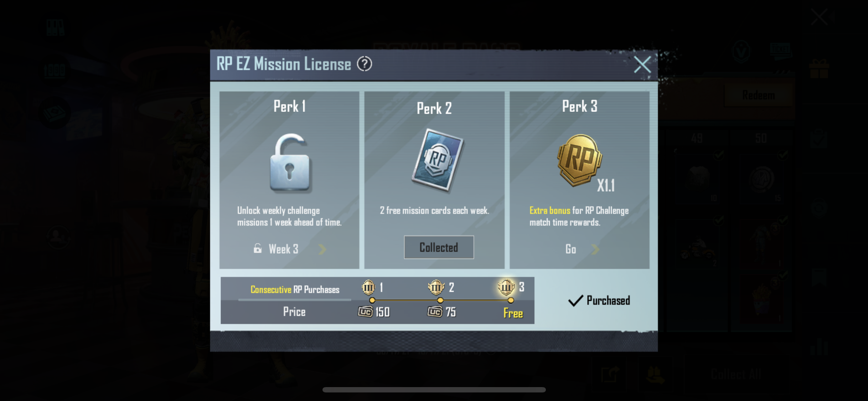Select the second consecutive purchase badge icon

click(x=436, y=287)
